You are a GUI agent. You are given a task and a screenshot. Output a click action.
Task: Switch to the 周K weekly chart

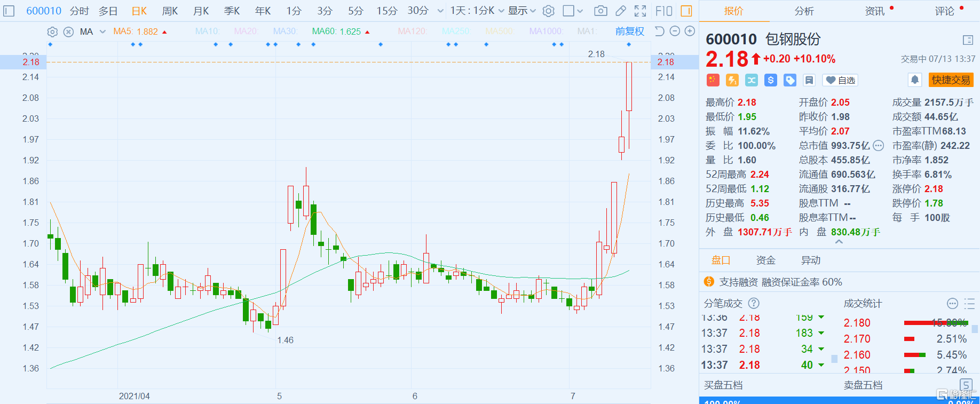170,11
